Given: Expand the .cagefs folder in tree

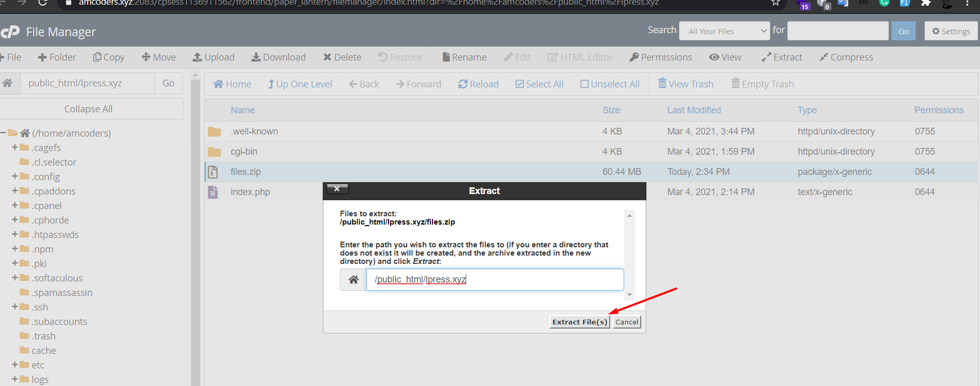Looking at the screenshot, I should coord(15,147).
